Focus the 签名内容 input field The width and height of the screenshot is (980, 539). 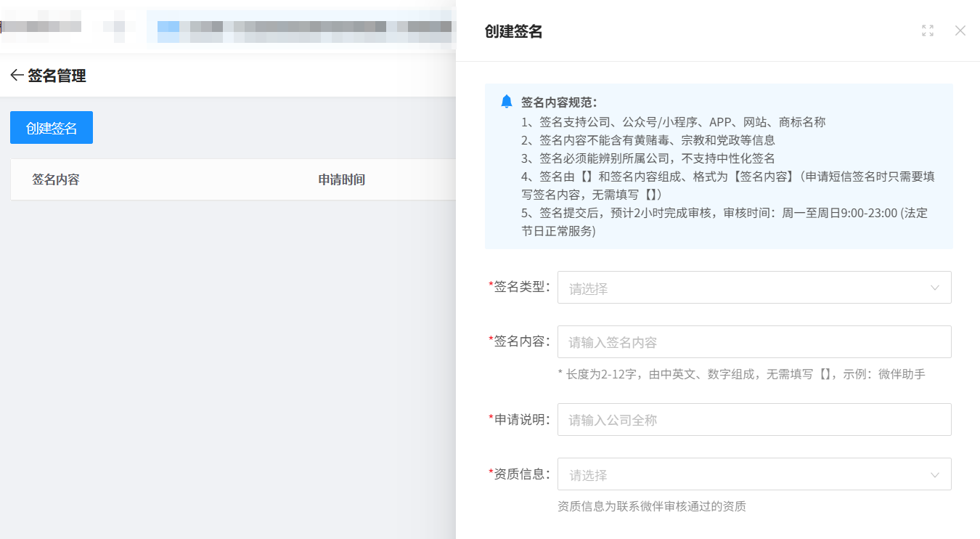click(754, 342)
